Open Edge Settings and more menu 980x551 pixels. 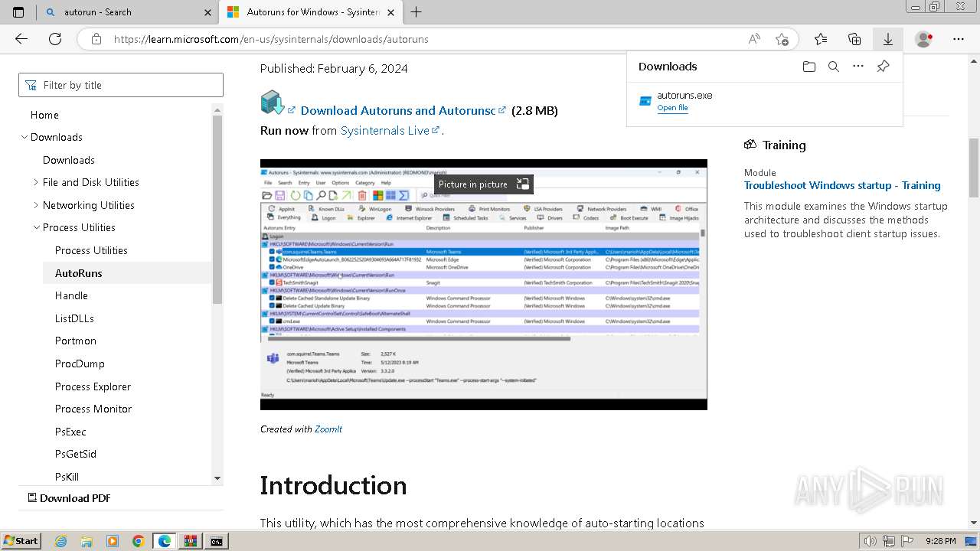point(959,39)
